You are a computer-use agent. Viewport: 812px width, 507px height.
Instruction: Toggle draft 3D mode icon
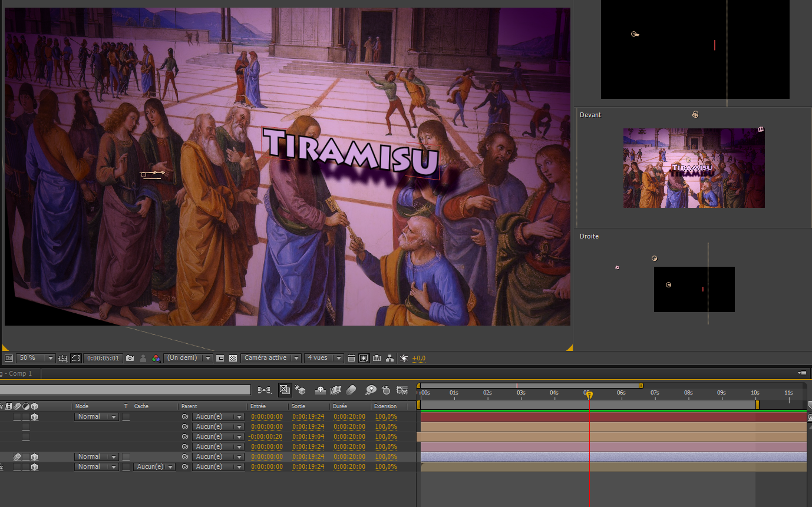300,390
